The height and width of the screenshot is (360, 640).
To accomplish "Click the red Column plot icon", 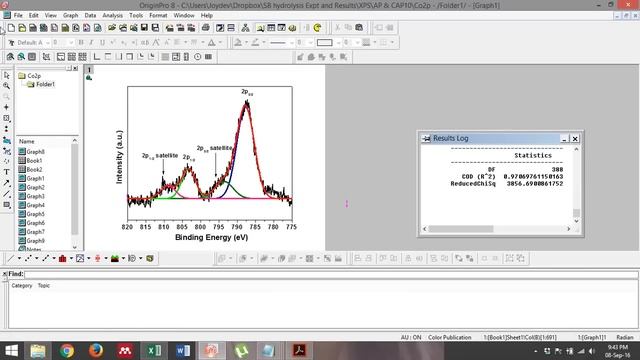I will click(x=62, y=258).
